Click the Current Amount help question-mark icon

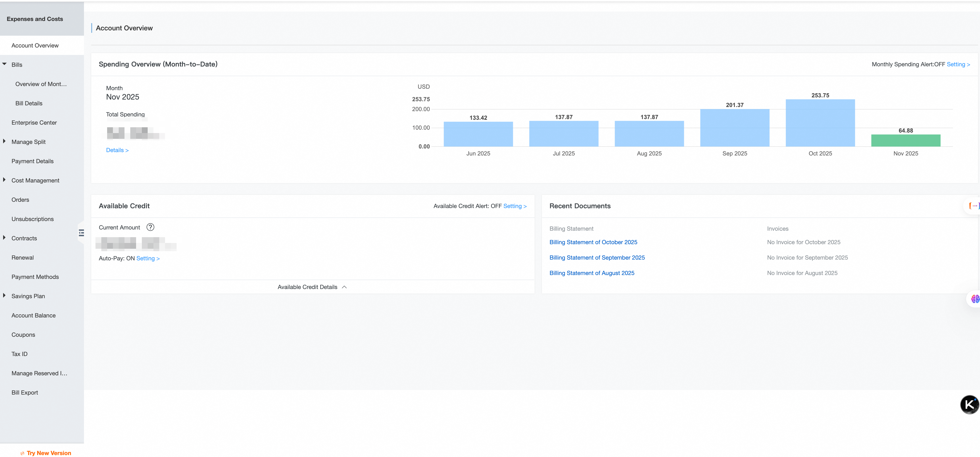coord(150,227)
